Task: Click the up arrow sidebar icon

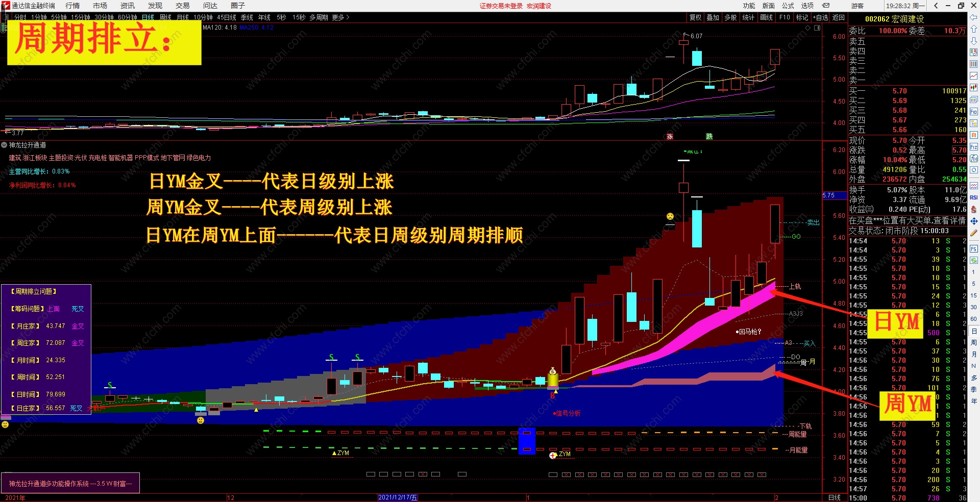Action: (974, 29)
